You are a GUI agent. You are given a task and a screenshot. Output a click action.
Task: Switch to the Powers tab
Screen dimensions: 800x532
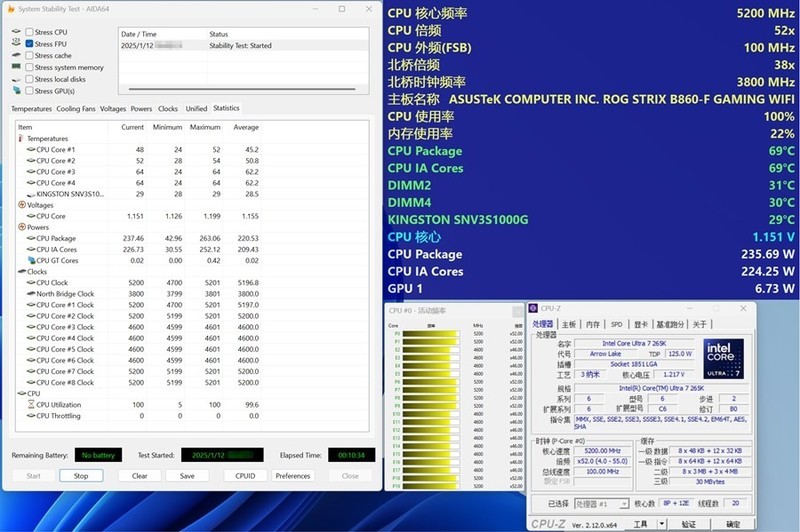(141, 109)
